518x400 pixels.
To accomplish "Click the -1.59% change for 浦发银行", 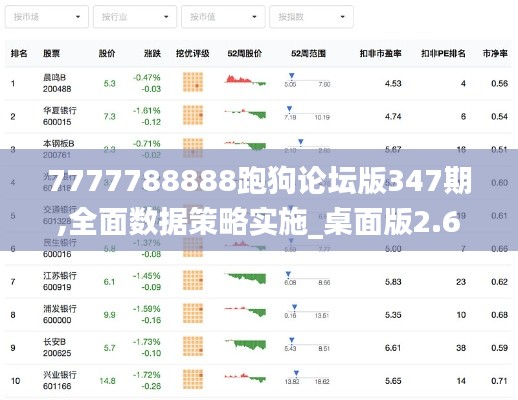I will tap(147, 309).
